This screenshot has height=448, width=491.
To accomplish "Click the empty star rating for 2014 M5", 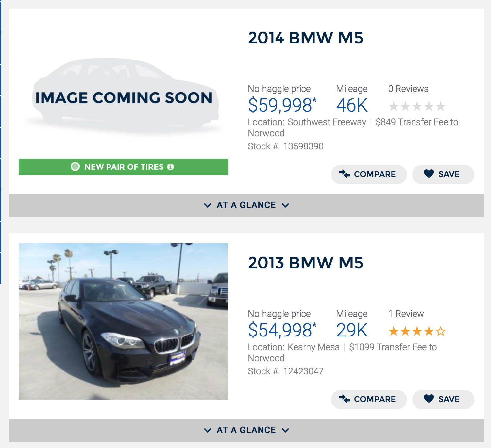I will [x=417, y=106].
